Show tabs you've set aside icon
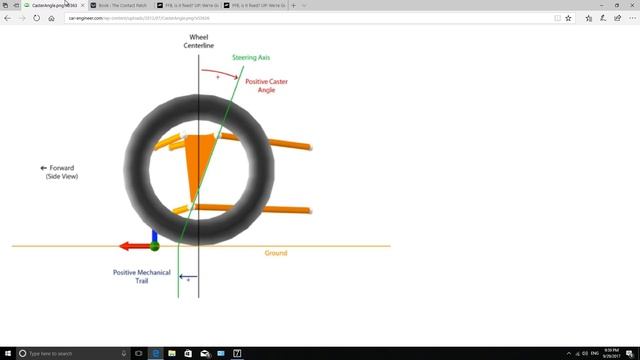The width and height of the screenshot is (640, 360). click(x=5, y=5)
